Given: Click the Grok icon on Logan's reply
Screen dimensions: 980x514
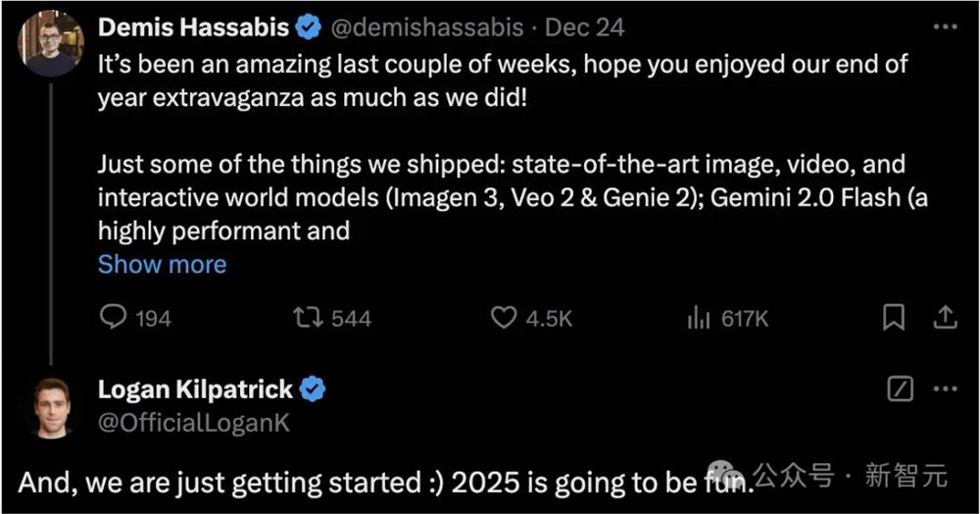Looking at the screenshot, I should click(900, 389).
